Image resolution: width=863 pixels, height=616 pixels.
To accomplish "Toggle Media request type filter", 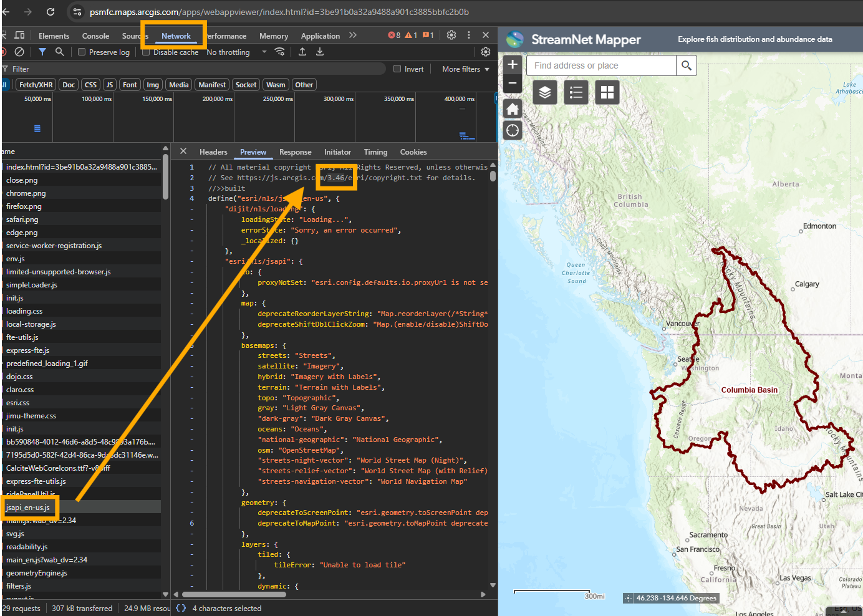I will [179, 85].
